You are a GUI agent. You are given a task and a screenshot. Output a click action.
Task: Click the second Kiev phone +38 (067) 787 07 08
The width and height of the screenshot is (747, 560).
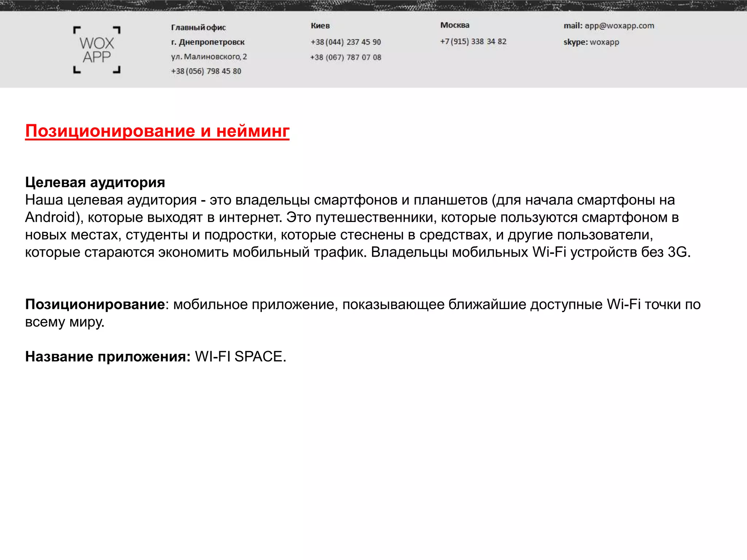coord(345,58)
